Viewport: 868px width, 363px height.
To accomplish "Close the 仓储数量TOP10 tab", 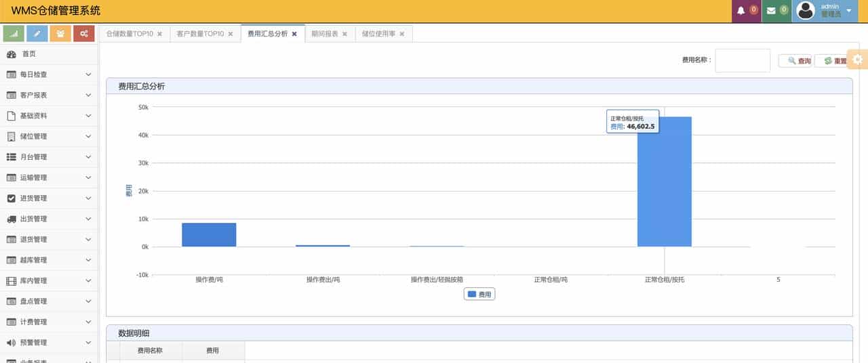I will [x=159, y=34].
